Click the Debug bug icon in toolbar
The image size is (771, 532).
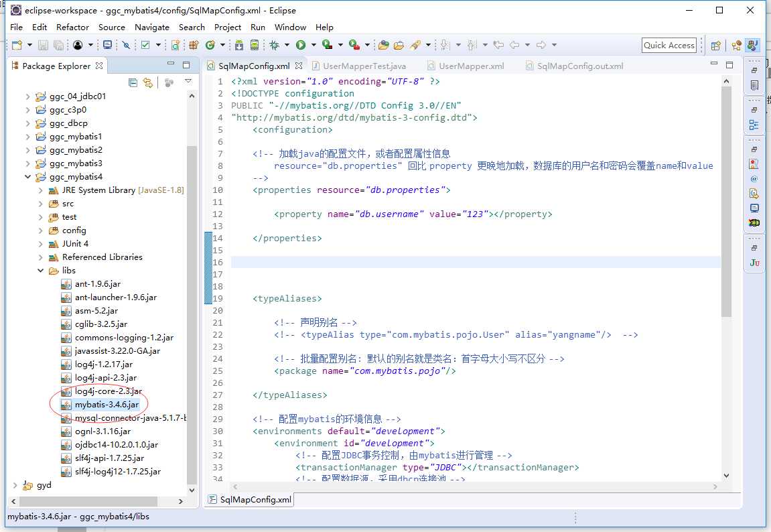tap(275, 46)
